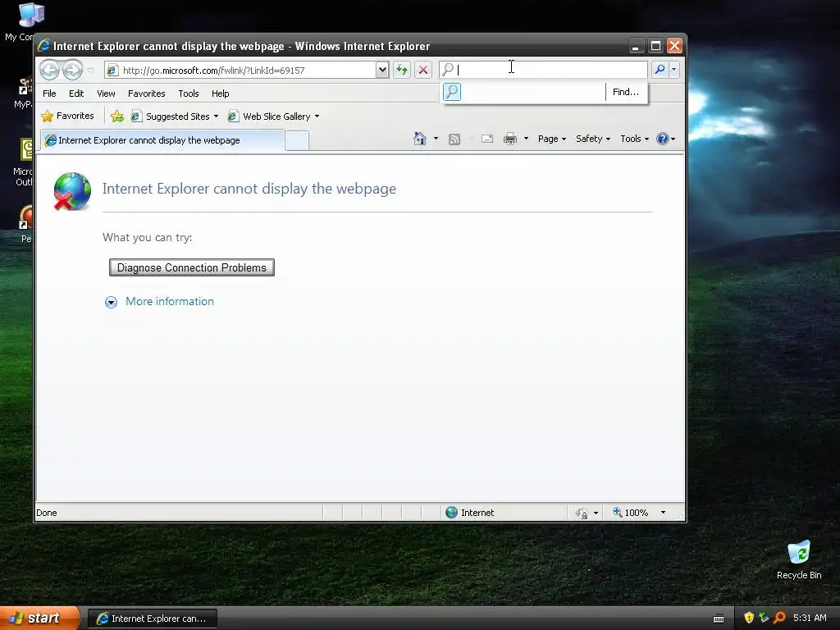Expand the Print options dropdown arrow
The width and height of the screenshot is (840, 630).
tap(526, 139)
